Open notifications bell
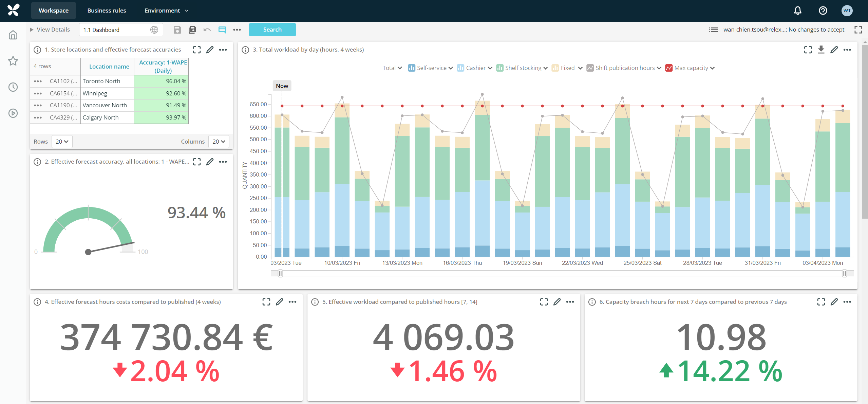868x404 pixels. (x=797, y=11)
